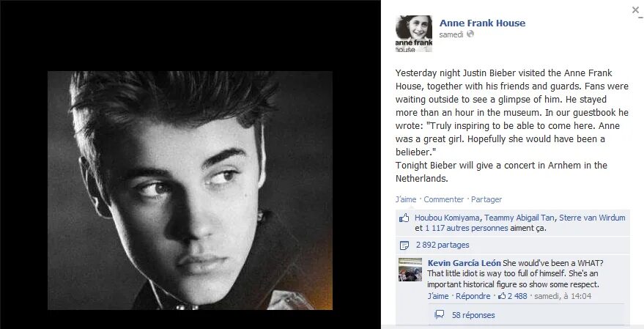This screenshot has height=329, width=644.
Task: Click the globe public-audience icon
Action: (x=470, y=34)
